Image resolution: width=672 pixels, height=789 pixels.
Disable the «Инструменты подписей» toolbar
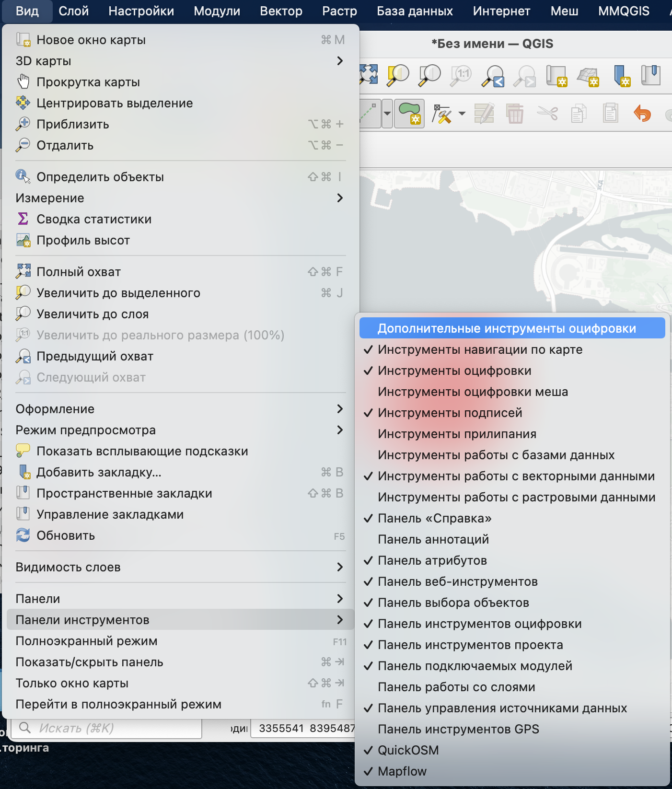tap(450, 413)
